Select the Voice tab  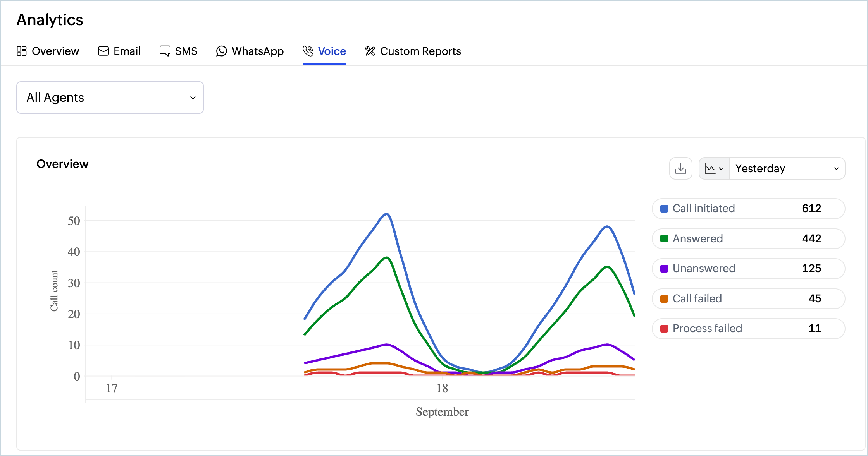click(324, 51)
